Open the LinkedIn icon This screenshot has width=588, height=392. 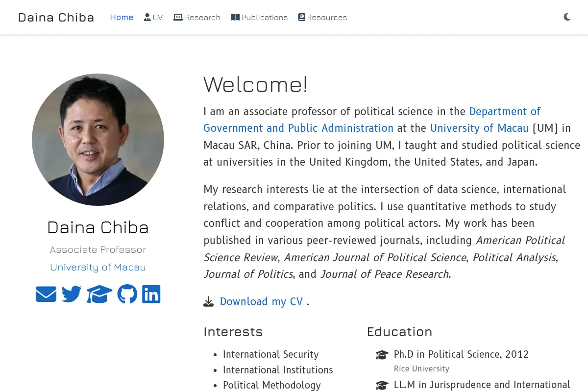pyautogui.click(x=151, y=294)
